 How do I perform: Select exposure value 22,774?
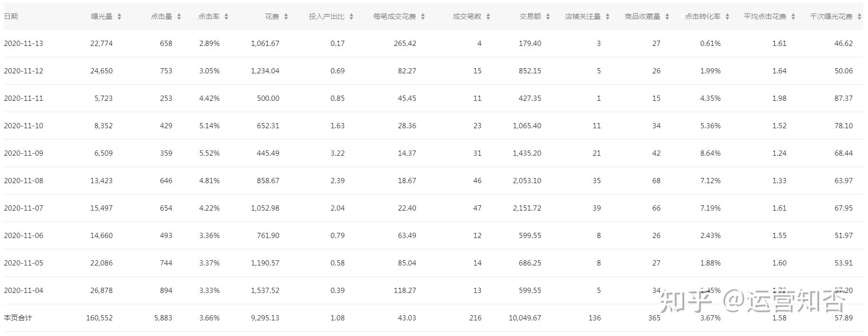tap(101, 44)
